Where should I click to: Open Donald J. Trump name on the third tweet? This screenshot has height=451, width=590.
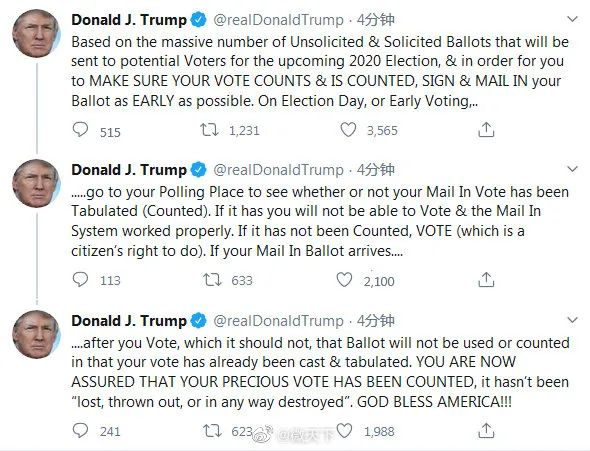click(129, 321)
